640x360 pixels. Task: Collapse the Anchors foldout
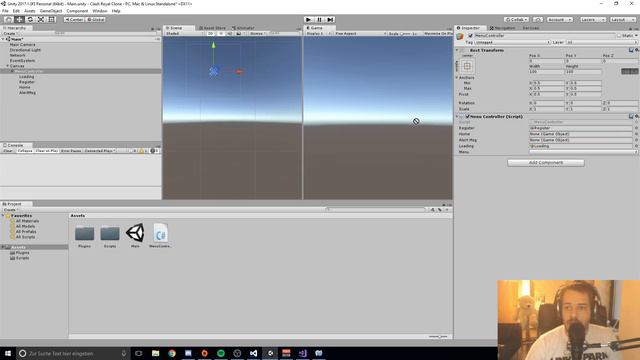tap(457, 78)
